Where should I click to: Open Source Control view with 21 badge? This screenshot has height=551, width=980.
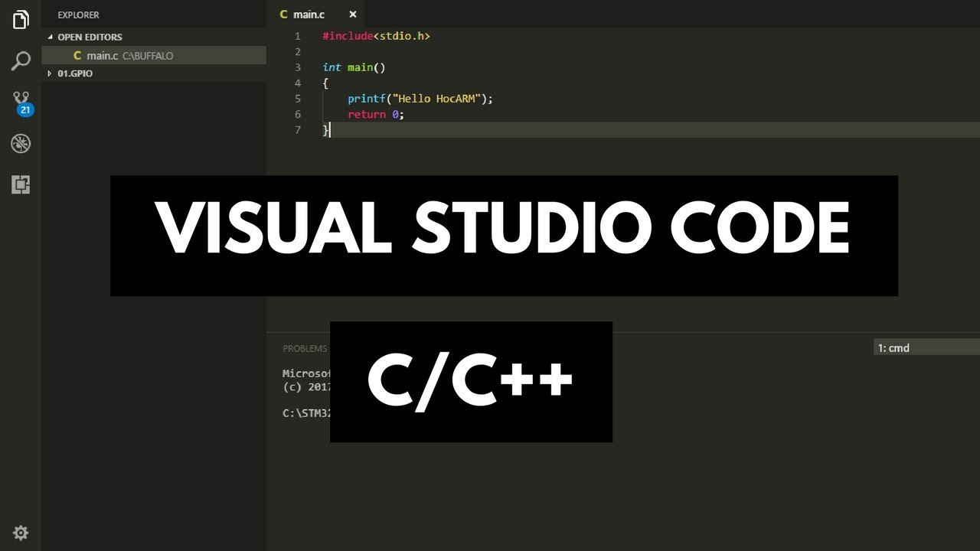(21, 103)
